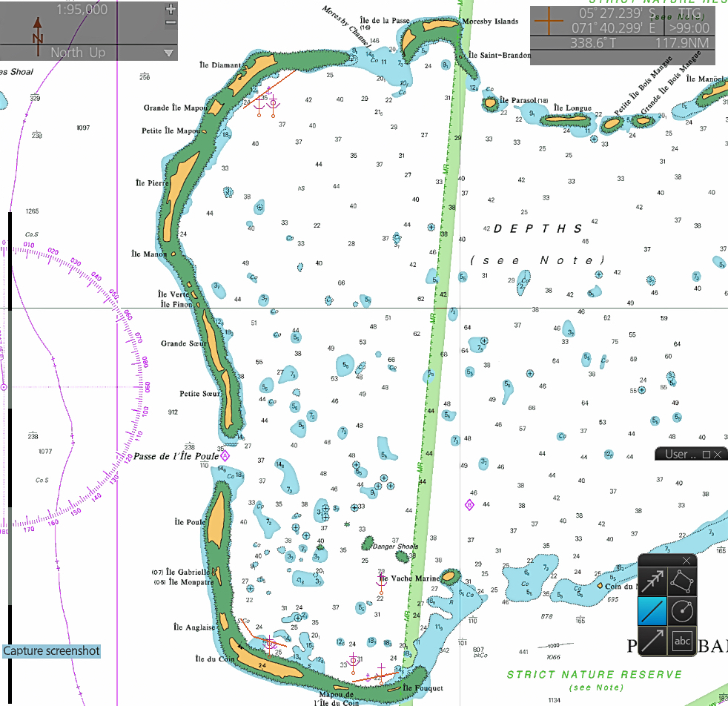This screenshot has width=728, height=706.
Task: Click the Île Monpatre chart label
Action: [x=191, y=582]
